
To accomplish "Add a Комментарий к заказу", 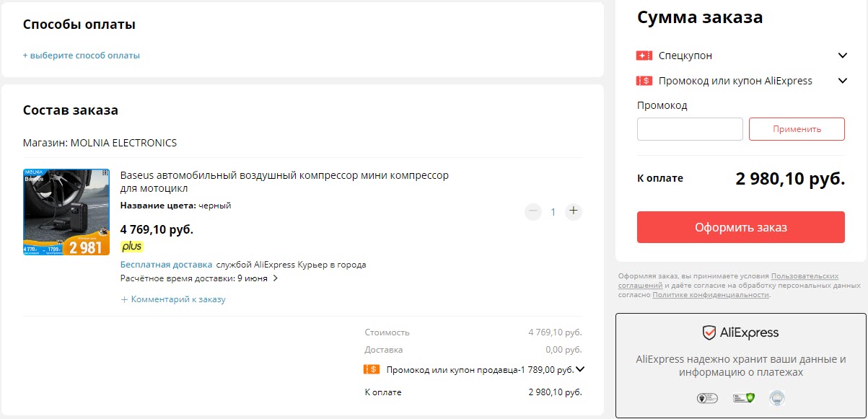I will (x=173, y=299).
